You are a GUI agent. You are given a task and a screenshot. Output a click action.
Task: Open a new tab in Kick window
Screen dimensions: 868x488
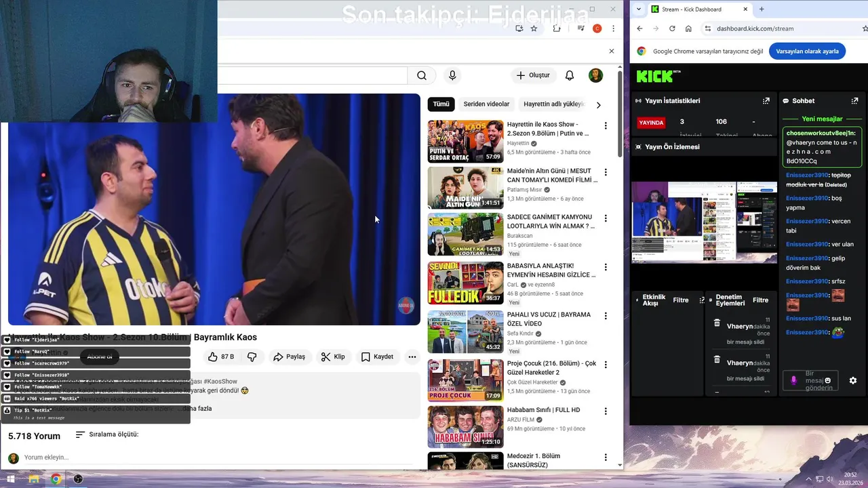[762, 9]
